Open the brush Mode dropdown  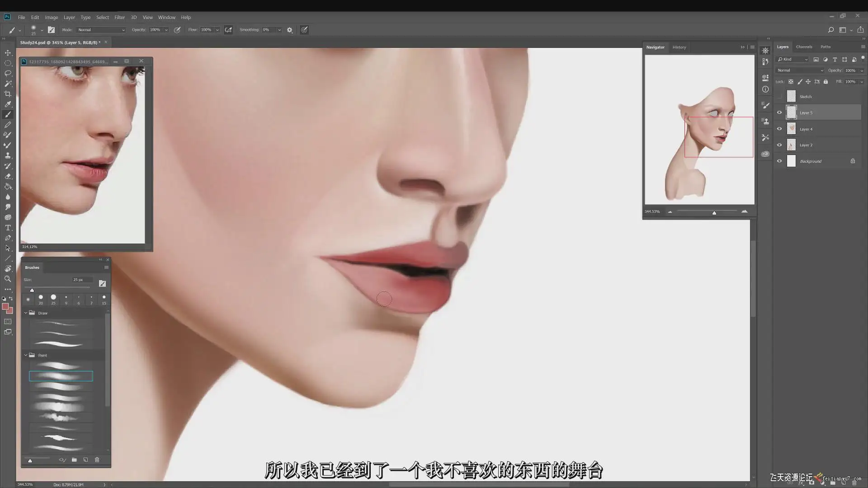101,30
